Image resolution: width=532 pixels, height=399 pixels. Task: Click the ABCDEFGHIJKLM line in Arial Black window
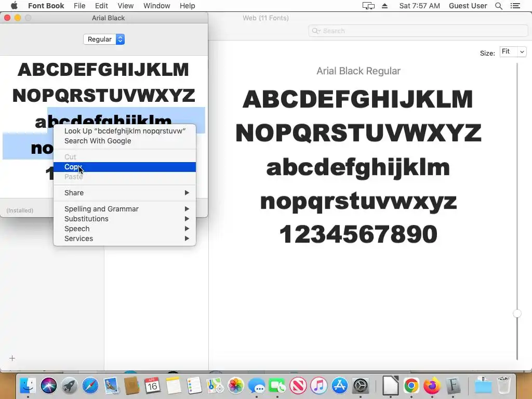tap(103, 70)
